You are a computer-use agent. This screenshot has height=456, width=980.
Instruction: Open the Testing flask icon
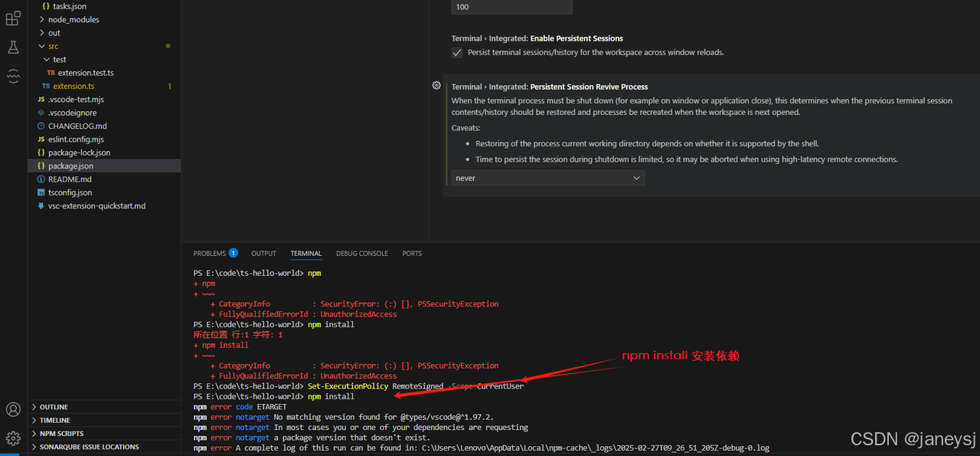tap(13, 48)
